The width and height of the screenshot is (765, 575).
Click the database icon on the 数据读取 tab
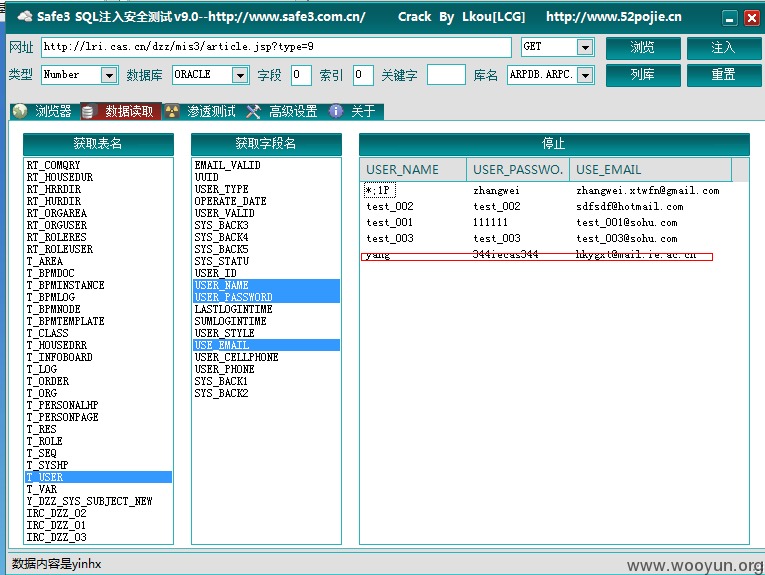(88, 112)
